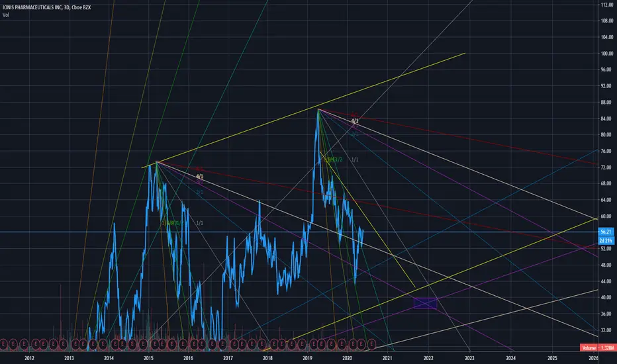This screenshot has height=364, width=617.
Task: Click the 1/1 fan label near 2019 peak
Action: [355, 159]
